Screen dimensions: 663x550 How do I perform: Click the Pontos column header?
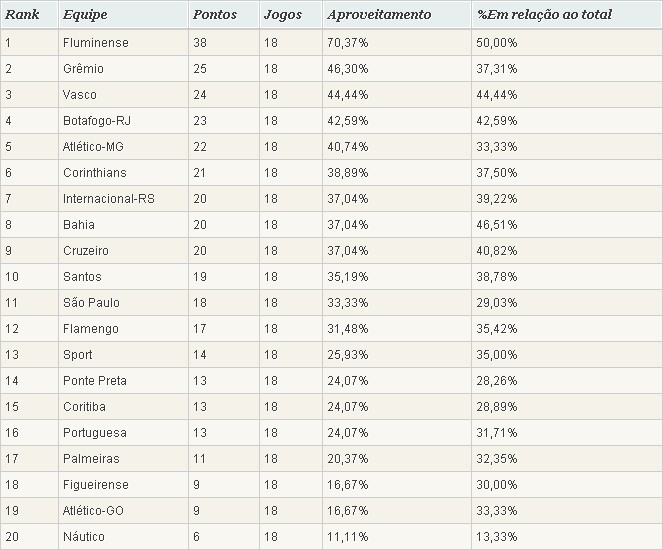pyautogui.click(x=214, y=16)
